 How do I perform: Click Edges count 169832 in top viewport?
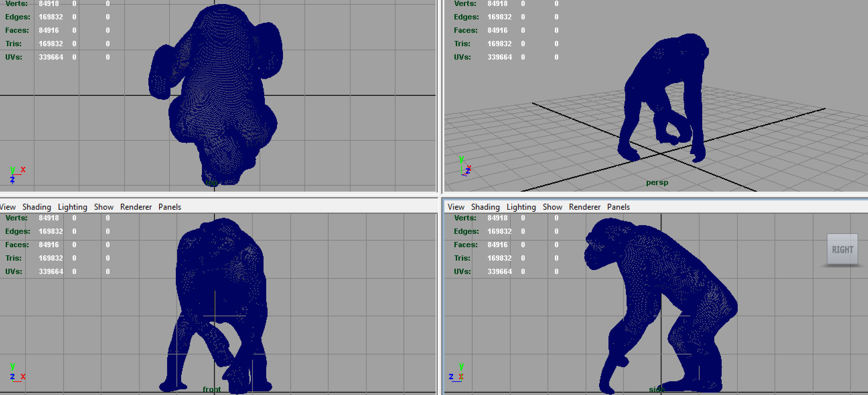[51, 17]
